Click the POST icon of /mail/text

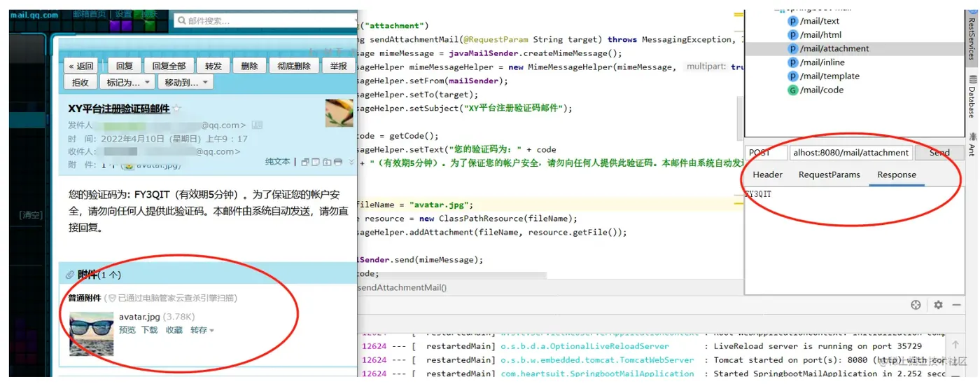coord(793,21)
